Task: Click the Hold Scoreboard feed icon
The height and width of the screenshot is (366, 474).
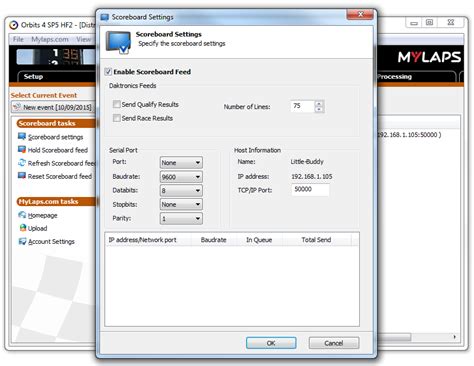Action: tap(22, 149)
